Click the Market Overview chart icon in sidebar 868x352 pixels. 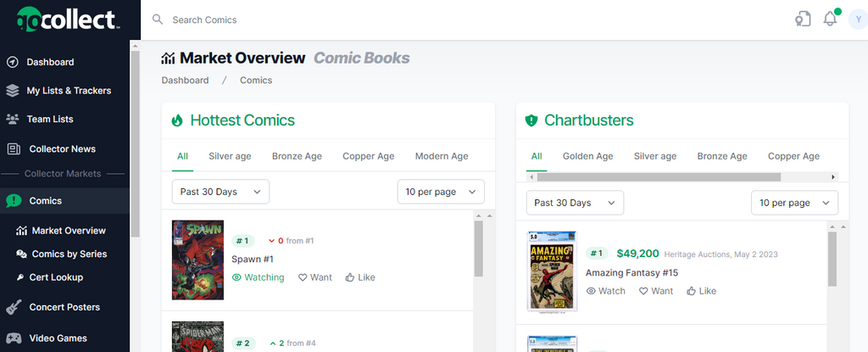point(21,231)
